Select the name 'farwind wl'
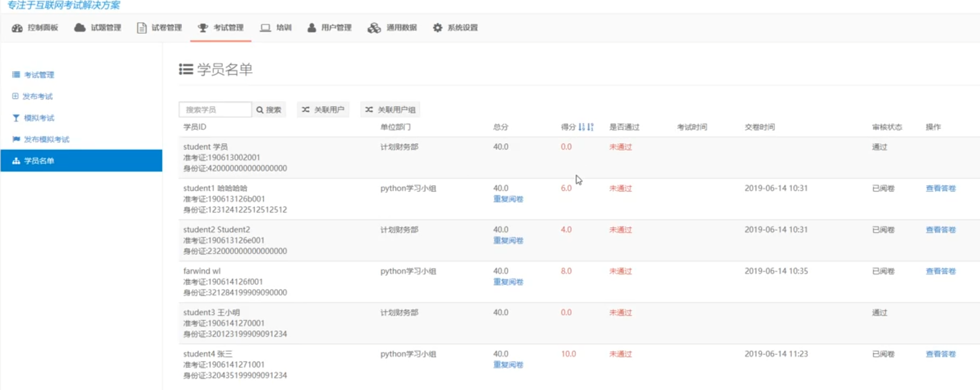The width and height of the screenshot is (980, 390). coord(201,271)
